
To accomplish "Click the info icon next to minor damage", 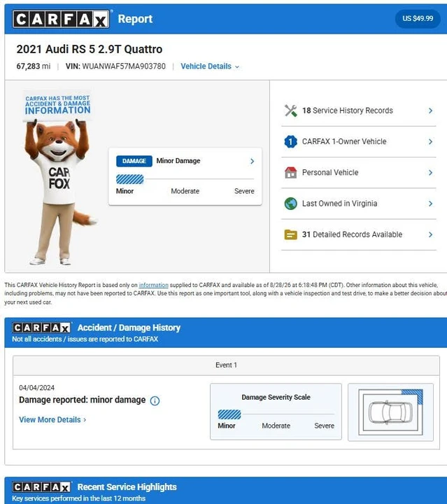I will click(155, 401).
